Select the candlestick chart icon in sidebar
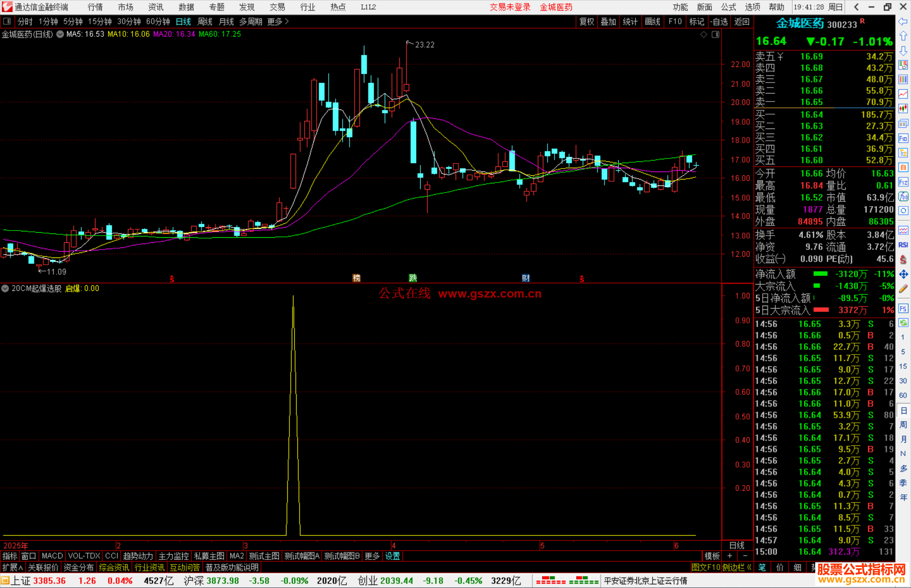The width and height of the screenshot is (911, 588). (903, 109)
